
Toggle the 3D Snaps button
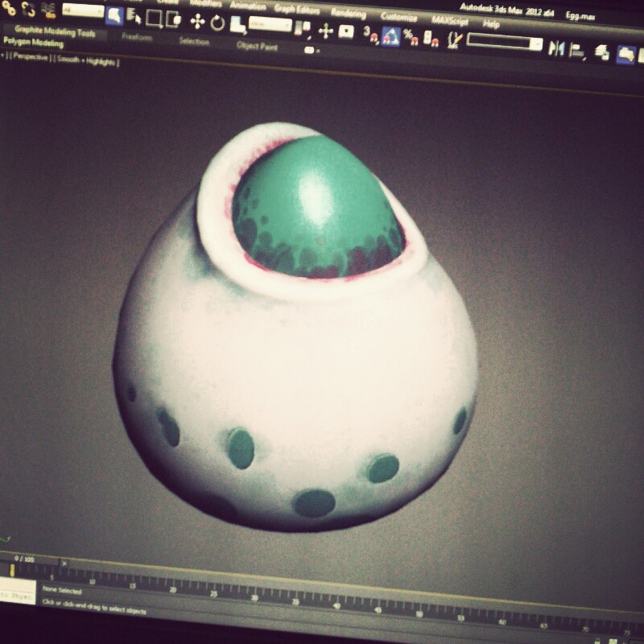[370, 34]
